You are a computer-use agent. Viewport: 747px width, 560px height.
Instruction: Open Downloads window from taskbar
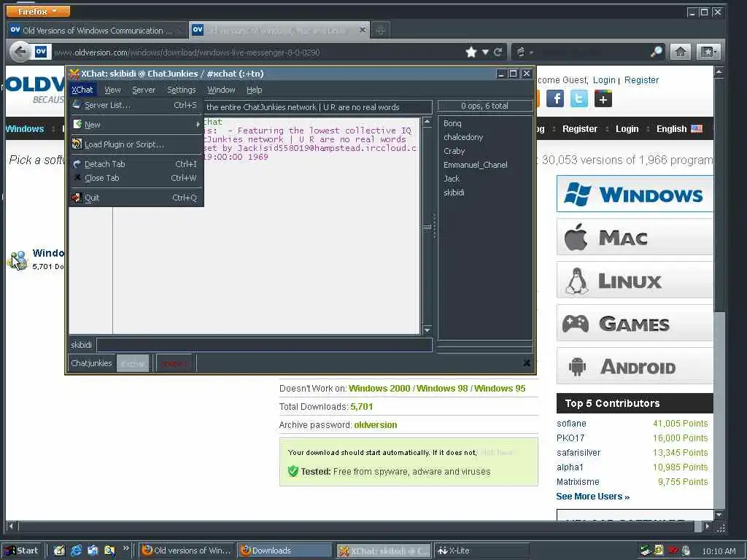[x=284, y=551]
